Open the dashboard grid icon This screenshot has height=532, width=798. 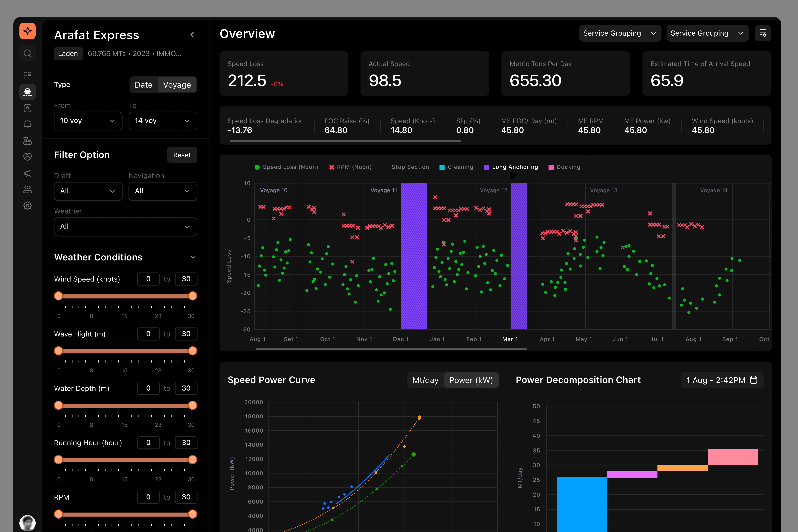27,75
